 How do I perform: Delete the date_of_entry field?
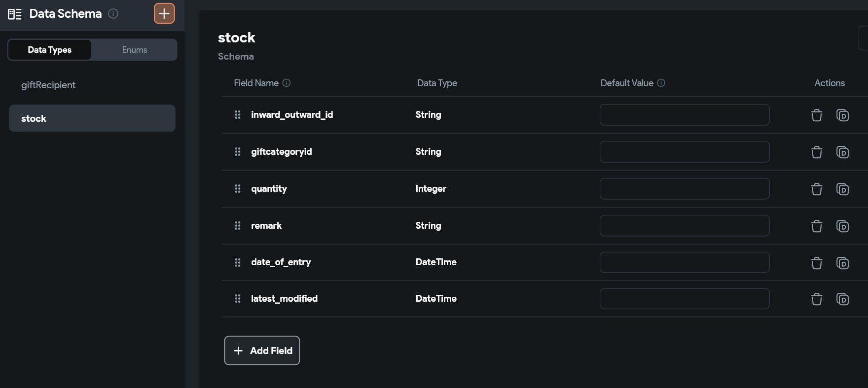(817, 263)
